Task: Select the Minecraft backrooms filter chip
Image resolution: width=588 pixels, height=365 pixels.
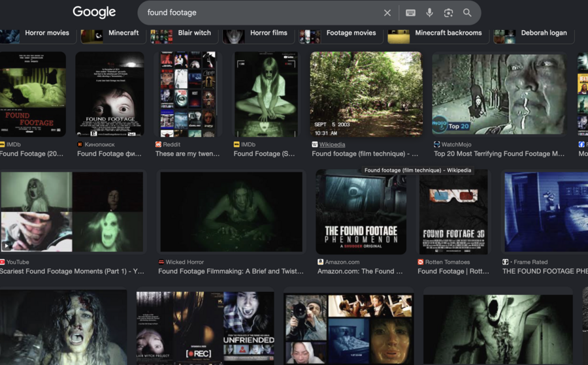Action: pos(438,36)
